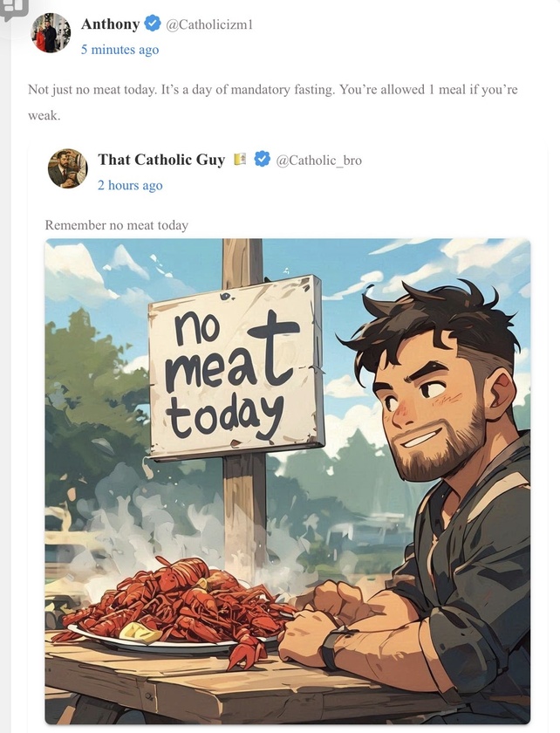
Task: Click the wristwatch on the cartoon man's arm
Action: (x=333, y=647)
